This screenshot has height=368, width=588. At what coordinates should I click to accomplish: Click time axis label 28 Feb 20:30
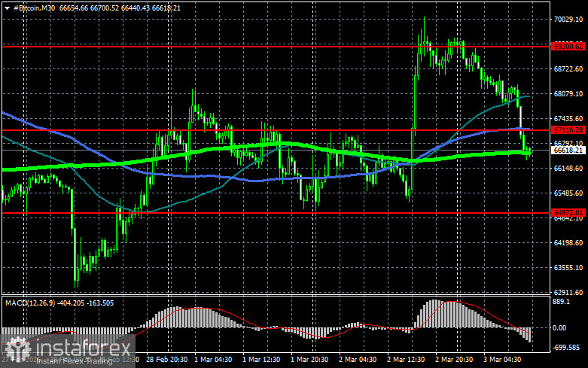167,360
